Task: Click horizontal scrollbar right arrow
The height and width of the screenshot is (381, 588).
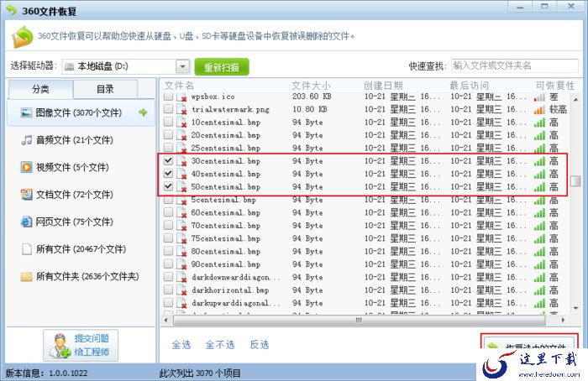Action: (563, 321)
